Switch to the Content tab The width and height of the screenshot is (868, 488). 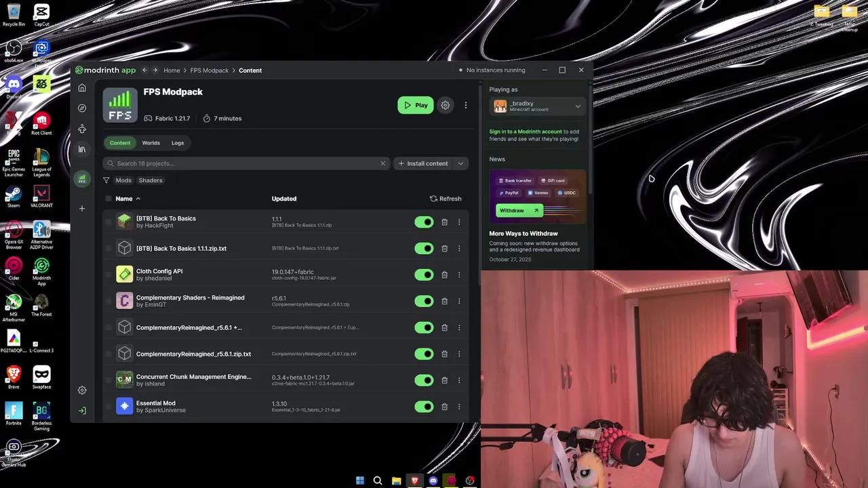pos(120,143)
